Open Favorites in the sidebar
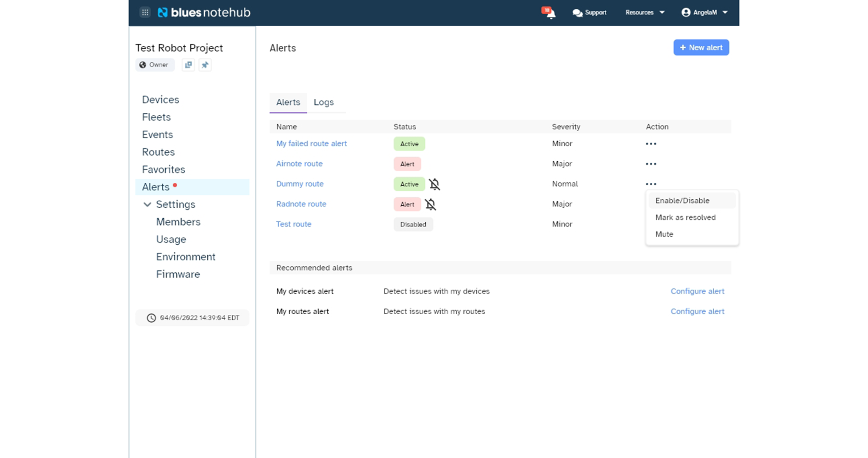Screen dimensions: 868x458 click(x=164, y=169)
